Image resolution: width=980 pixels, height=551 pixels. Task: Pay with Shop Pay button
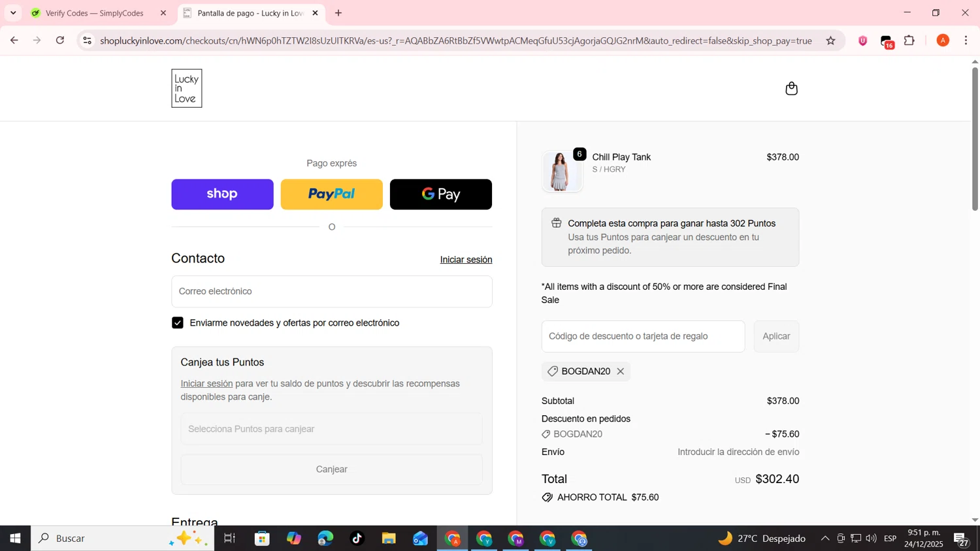pyautogui.click(x=222, y=194)
